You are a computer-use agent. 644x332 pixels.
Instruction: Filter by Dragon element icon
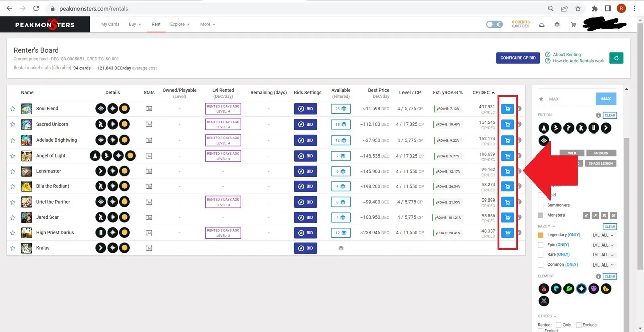606,289
